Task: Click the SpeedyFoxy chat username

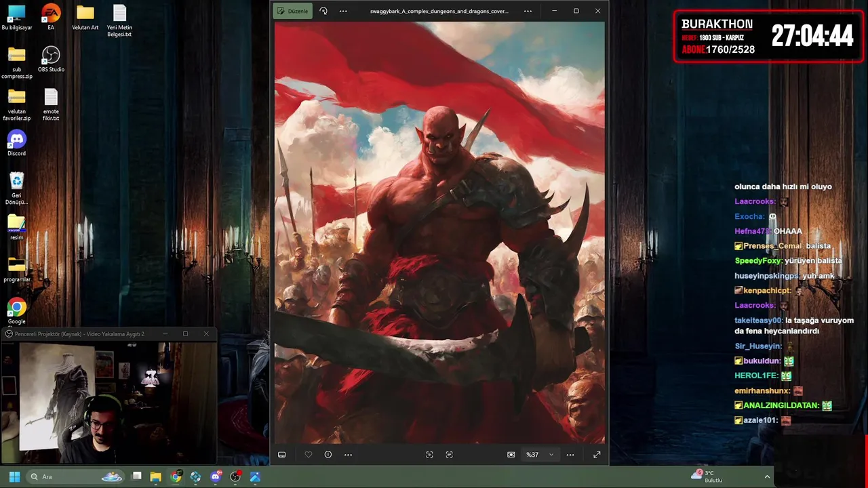Action: coord(758,261)
